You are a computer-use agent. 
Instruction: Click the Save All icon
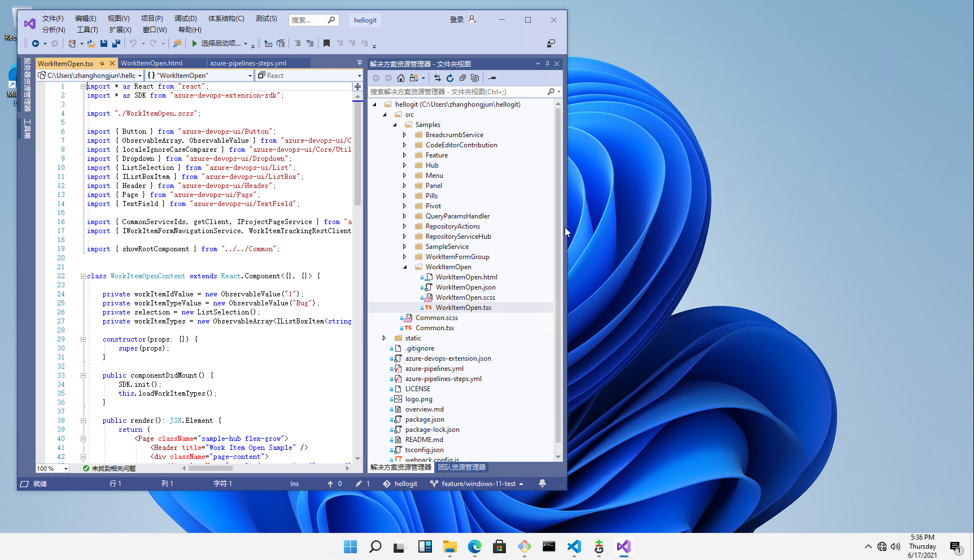point(116,43)
